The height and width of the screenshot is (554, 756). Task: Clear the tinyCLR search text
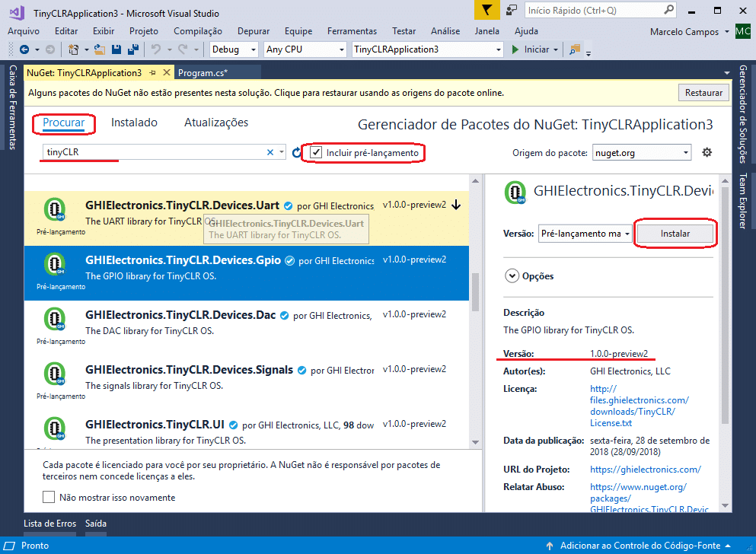click(x=270, y=152)
